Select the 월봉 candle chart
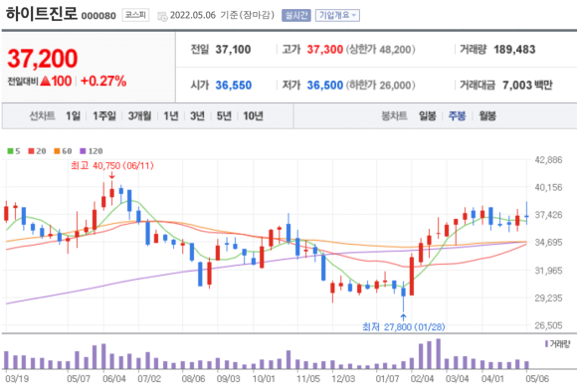Image resolution: width=577 pixels, height=392 pixels. coord(487,116)
